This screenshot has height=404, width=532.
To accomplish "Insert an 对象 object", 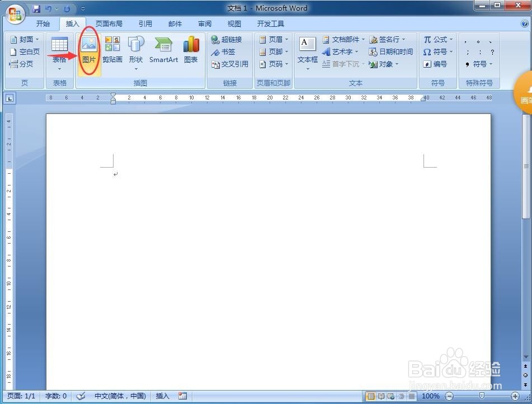I will point(384,64).
